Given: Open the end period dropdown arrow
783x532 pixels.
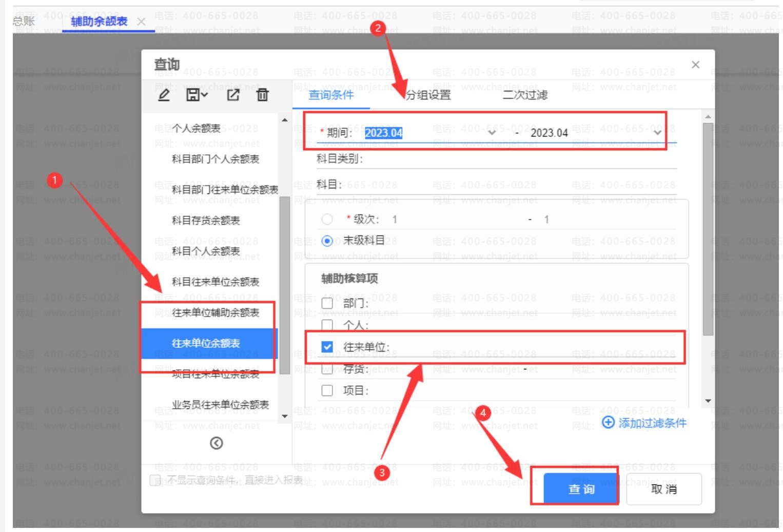Looking at the screenshot, I should tap(658, 133).
